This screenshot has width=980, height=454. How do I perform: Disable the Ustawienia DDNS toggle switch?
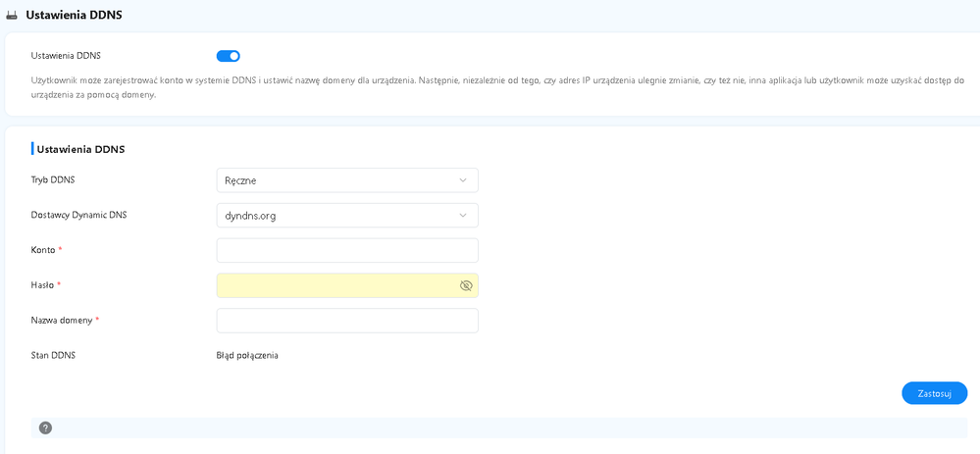(x=228, y=56)
